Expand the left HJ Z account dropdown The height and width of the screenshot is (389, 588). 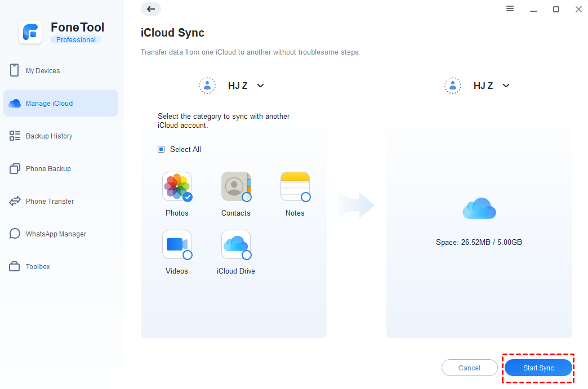pyautogui.click(x=260, y=85)
